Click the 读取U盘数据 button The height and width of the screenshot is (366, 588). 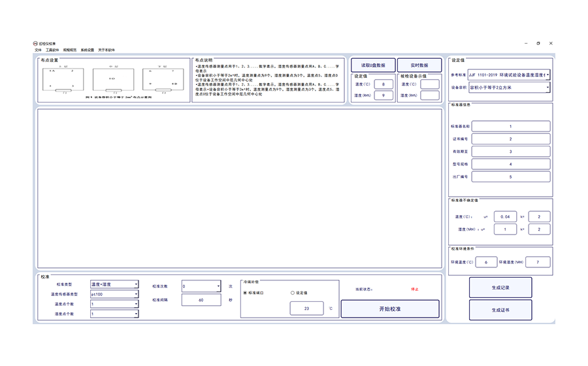point(372,65)
